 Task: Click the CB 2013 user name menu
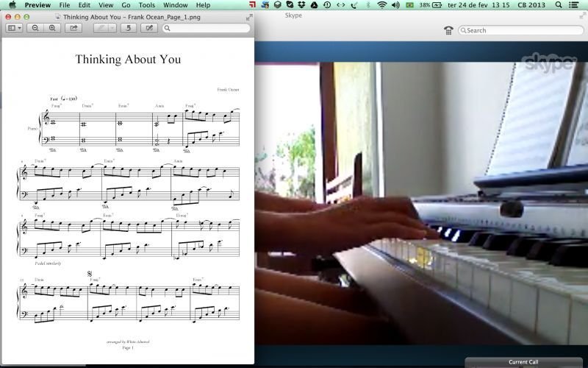point(531,5)
